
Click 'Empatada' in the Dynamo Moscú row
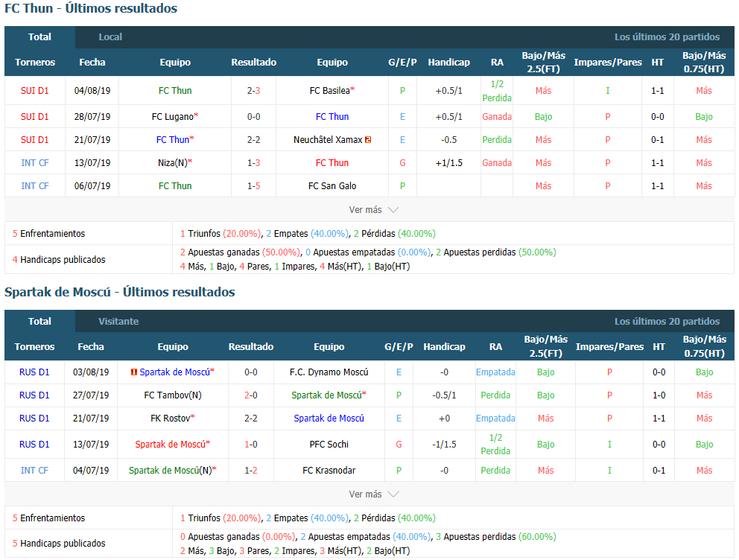tap(495, 372)
